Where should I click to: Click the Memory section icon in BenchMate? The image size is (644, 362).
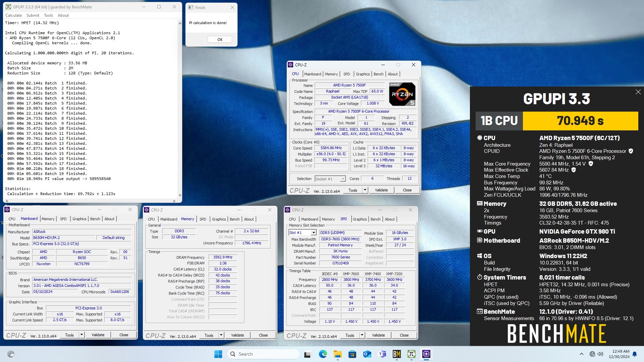click(480, 203)
